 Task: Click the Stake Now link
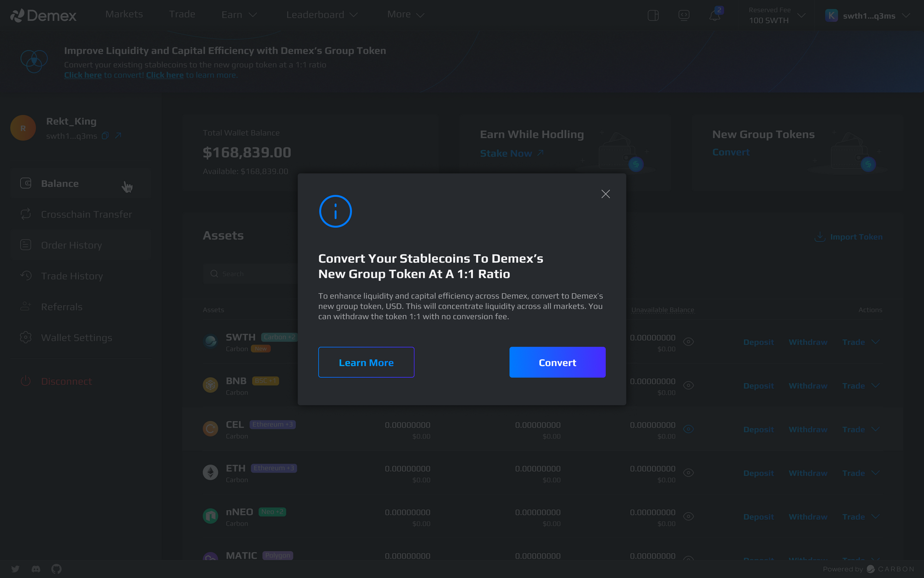pyautogui.click(x=511, y=153)
